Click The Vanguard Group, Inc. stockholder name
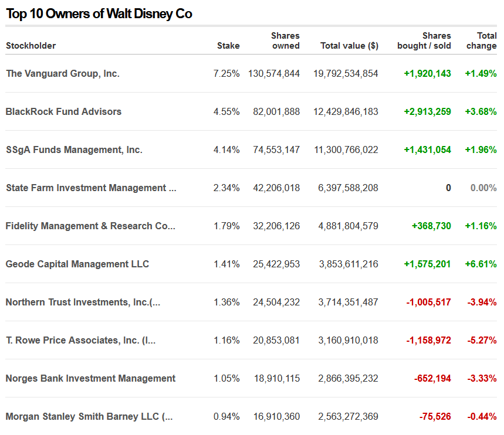This screenshot has width=504, height=435. [x=63, y=74]
